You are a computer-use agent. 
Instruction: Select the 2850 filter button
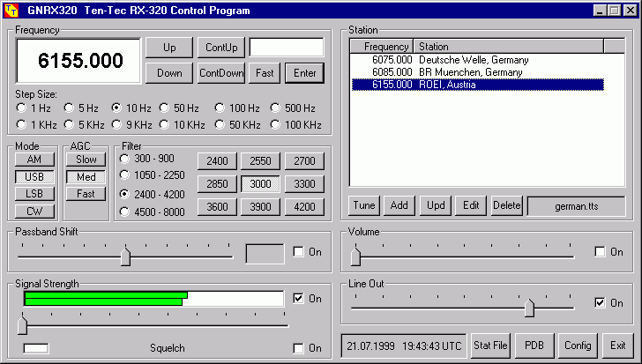[217, 184]
